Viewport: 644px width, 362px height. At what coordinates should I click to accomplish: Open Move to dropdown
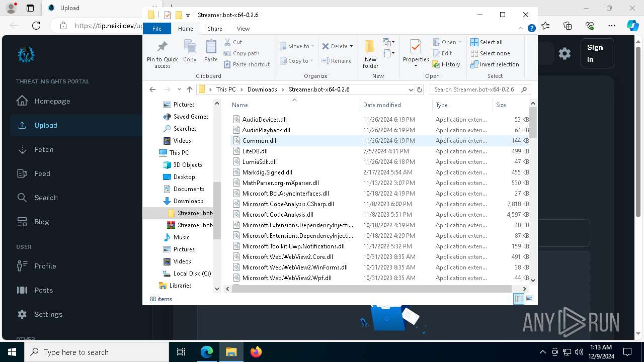297,46
